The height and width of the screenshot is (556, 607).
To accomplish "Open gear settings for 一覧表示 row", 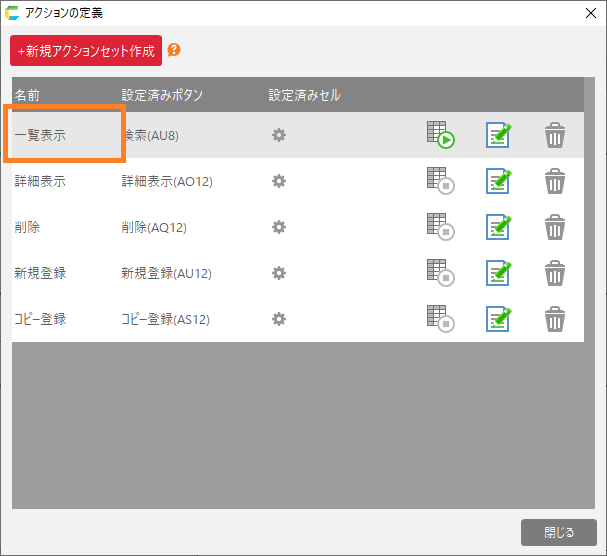I will pos(279,135).
